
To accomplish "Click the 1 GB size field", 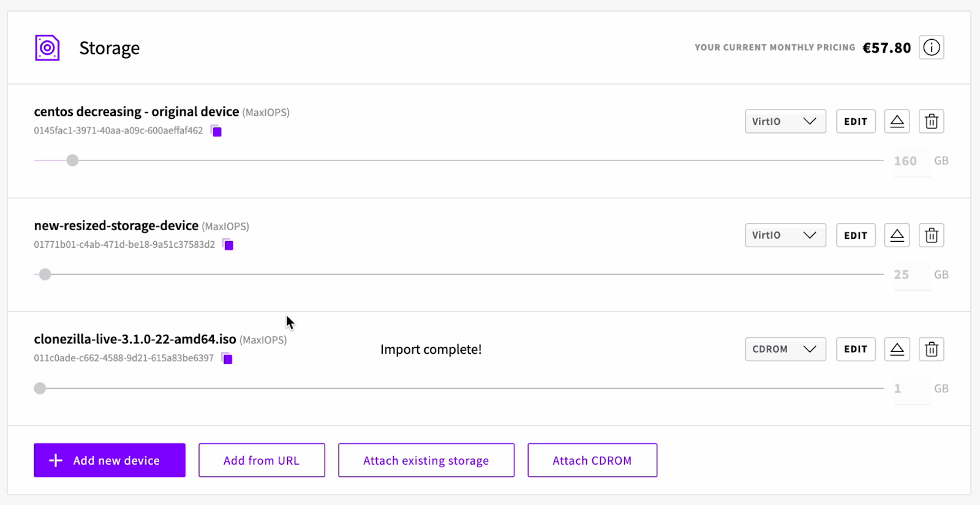I will 912,389.
